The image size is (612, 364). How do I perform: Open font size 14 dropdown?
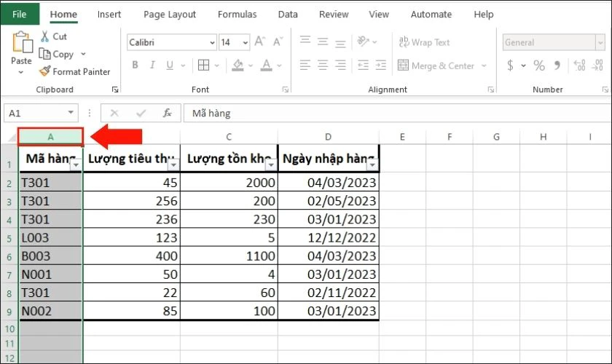(x=246, y=42)
